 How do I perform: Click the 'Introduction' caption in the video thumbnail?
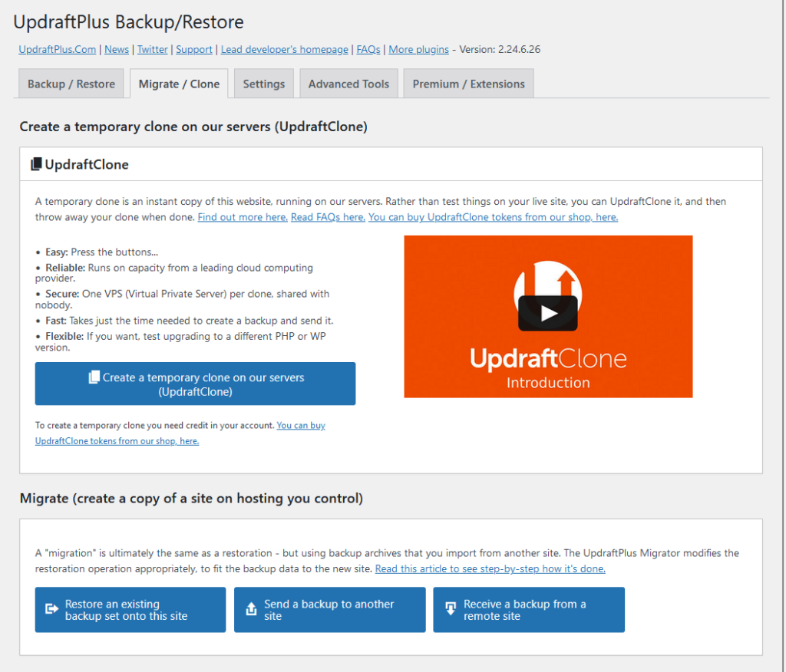click(548, 383)
